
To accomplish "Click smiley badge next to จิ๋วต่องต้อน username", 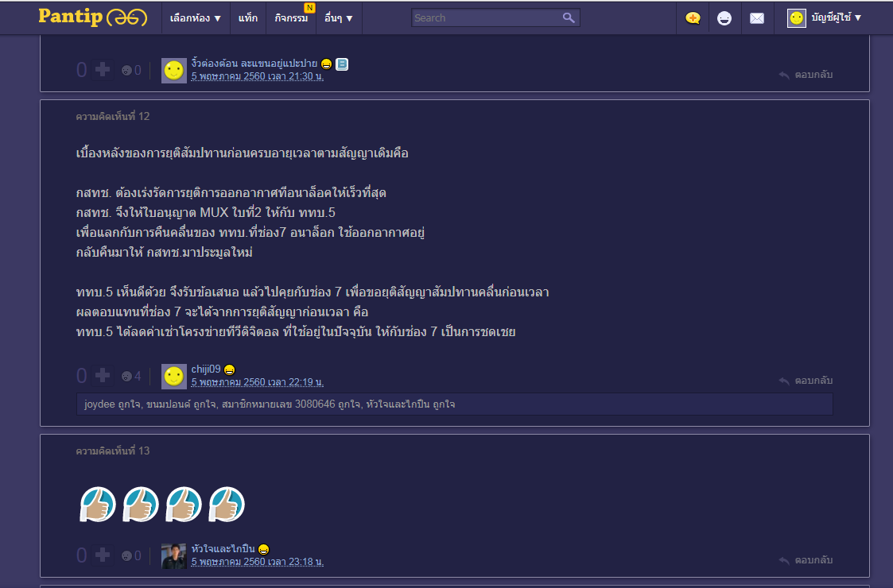I will click(326, 64).
